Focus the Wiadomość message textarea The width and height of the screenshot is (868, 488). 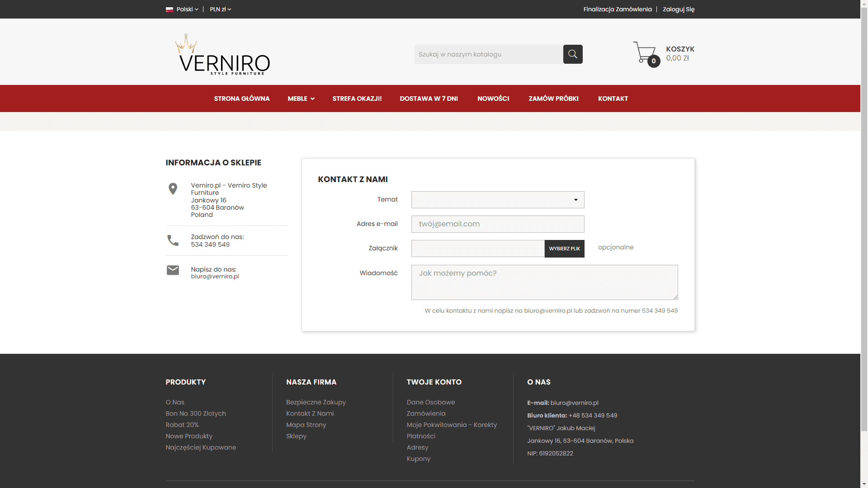tap(544, 282)
